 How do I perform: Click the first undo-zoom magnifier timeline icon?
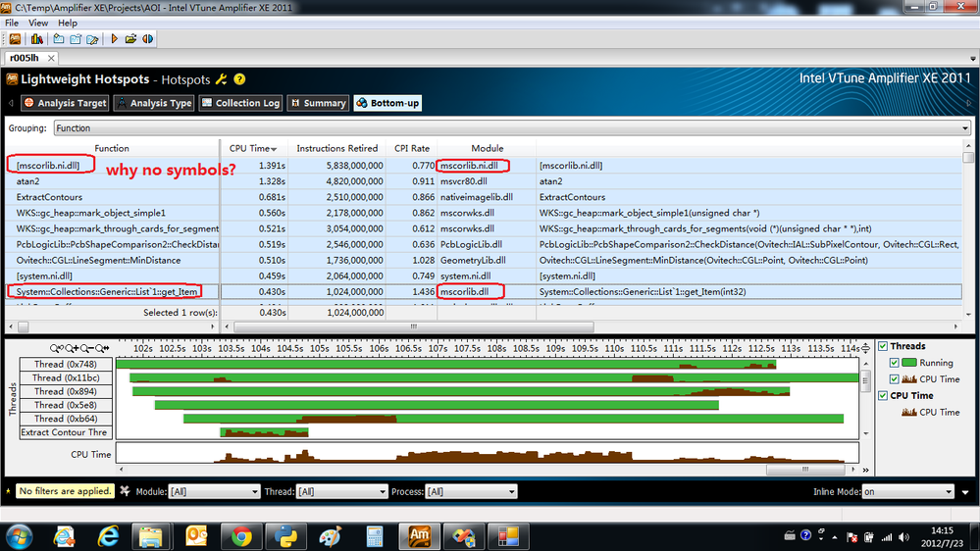57,348
